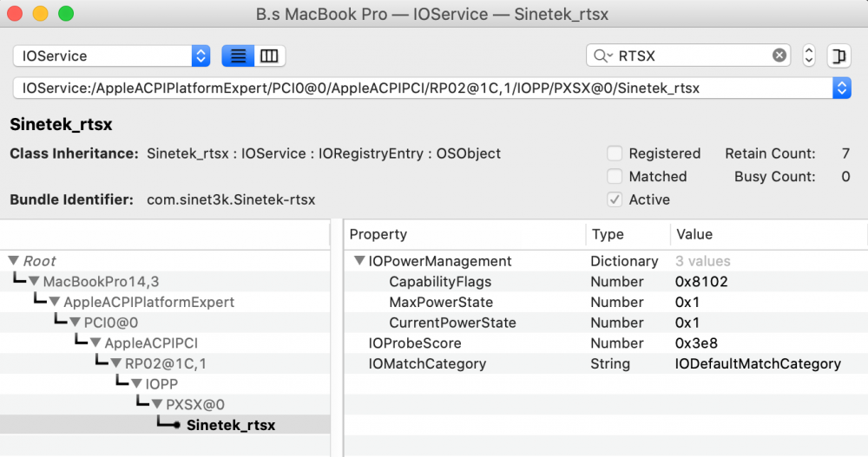The width and height of the screenshot is (868, 457).
Task: Collapse the AppleACPIPCI node
Action: [x=95, y=343]
